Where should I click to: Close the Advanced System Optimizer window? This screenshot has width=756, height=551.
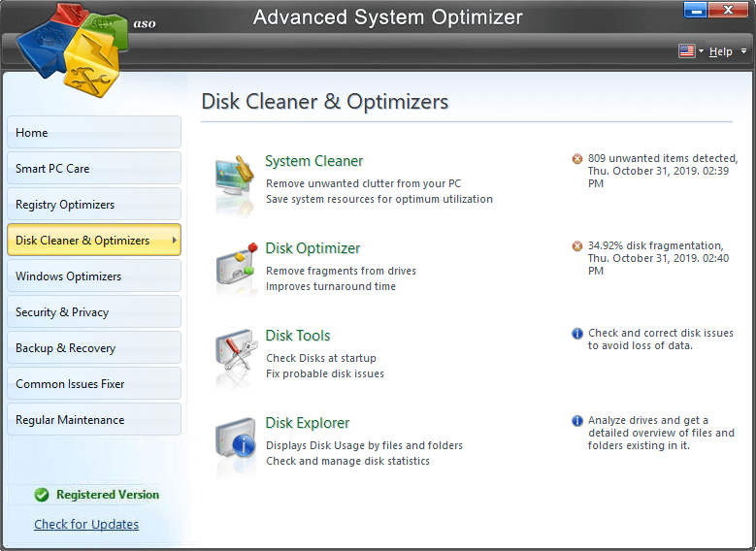click(728, 10)
